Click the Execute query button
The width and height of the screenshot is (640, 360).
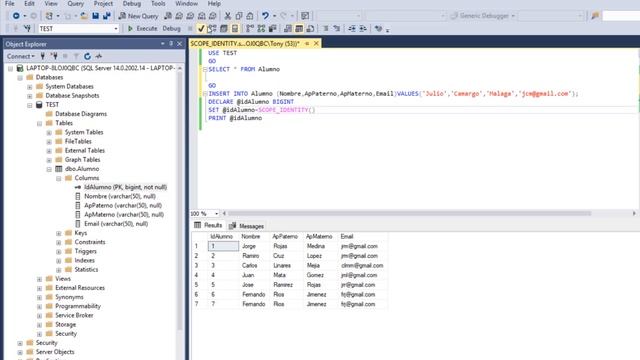click(142, 29)
